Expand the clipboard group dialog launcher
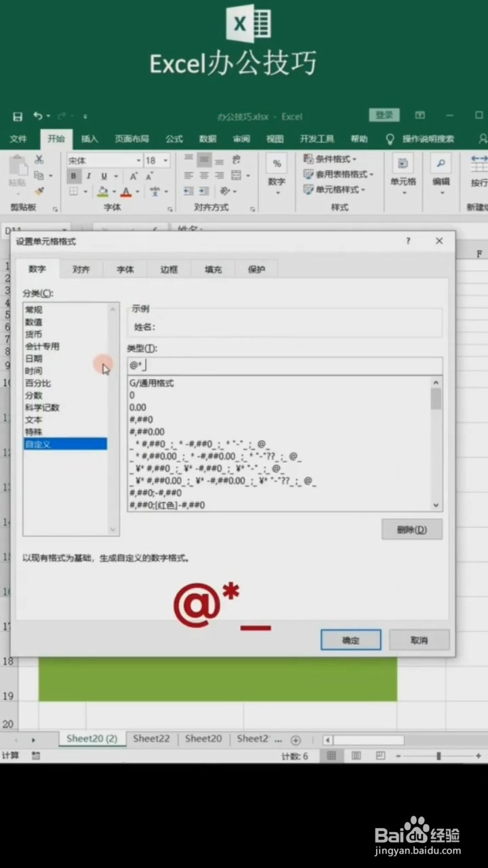488x868 pixels. click(56, 209)
